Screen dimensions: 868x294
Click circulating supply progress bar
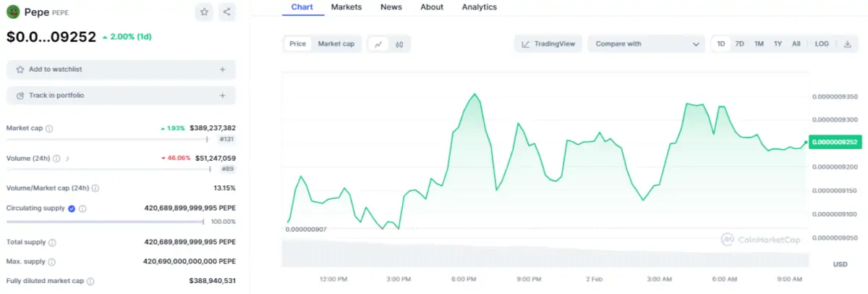pyautogui.click(x=106, y=222)
